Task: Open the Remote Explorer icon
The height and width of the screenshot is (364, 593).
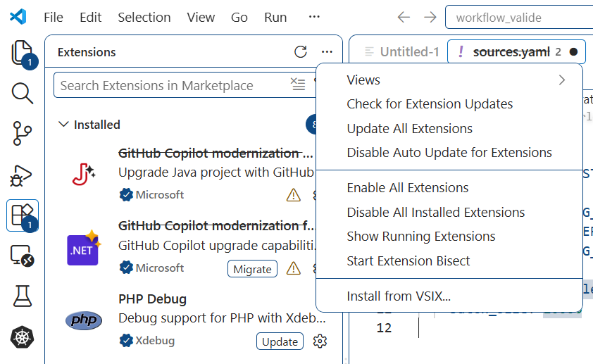Action: pos(23,256)
